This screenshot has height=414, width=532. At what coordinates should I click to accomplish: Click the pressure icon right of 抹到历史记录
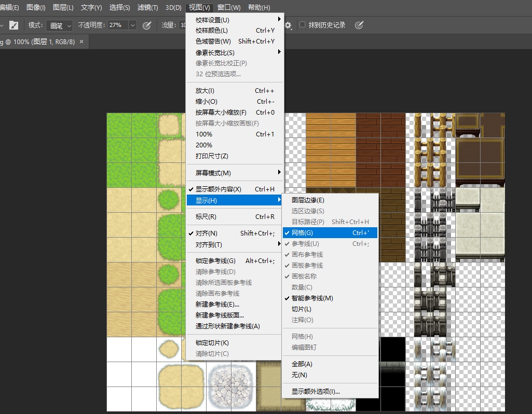(359, 25)
